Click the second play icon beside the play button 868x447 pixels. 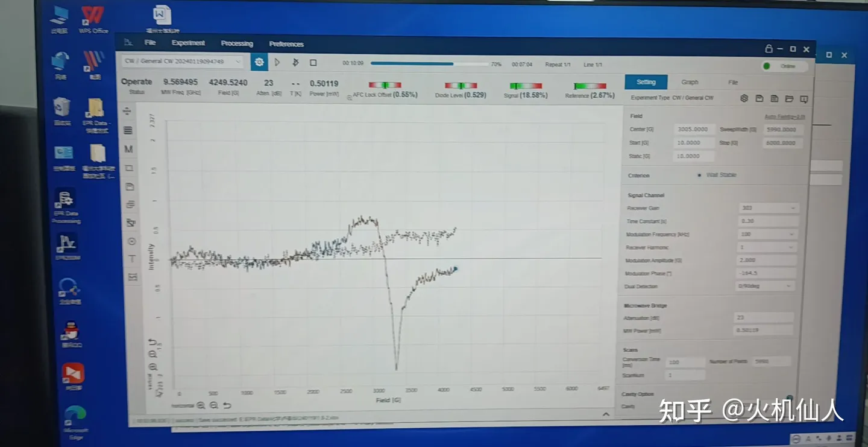click(295, 62)
